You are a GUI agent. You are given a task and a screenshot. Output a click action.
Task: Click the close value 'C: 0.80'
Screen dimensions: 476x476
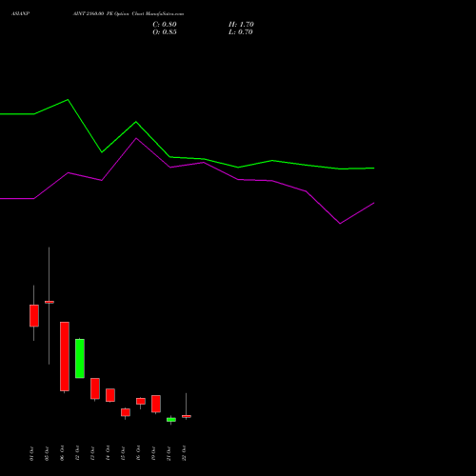[x=165, y=25]
